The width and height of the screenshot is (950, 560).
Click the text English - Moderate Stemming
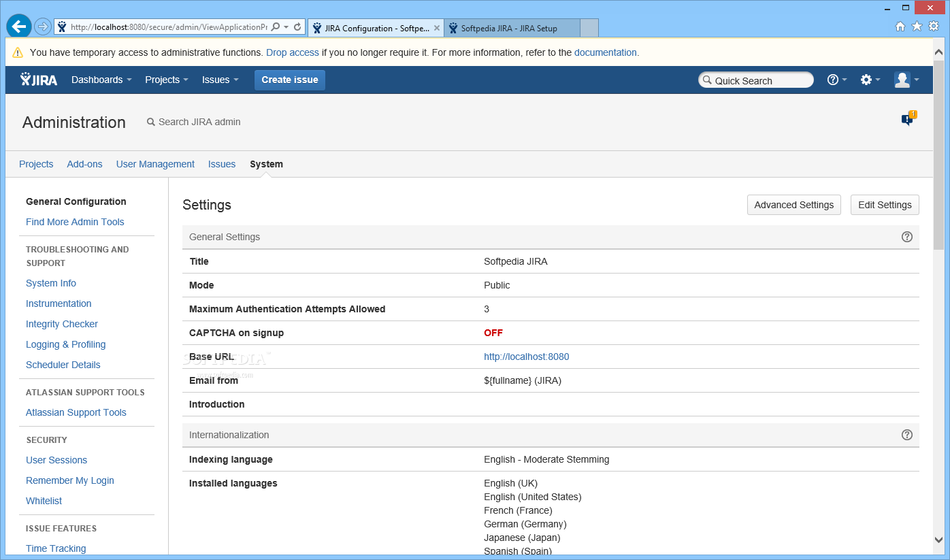[546, 459]
